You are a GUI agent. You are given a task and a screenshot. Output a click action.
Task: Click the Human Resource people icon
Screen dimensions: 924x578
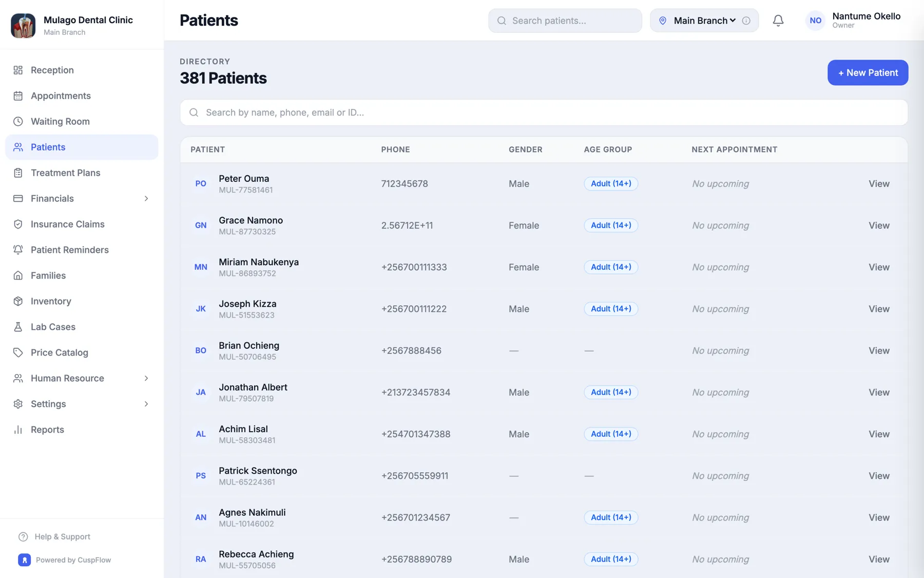click(x=18, y=378)
